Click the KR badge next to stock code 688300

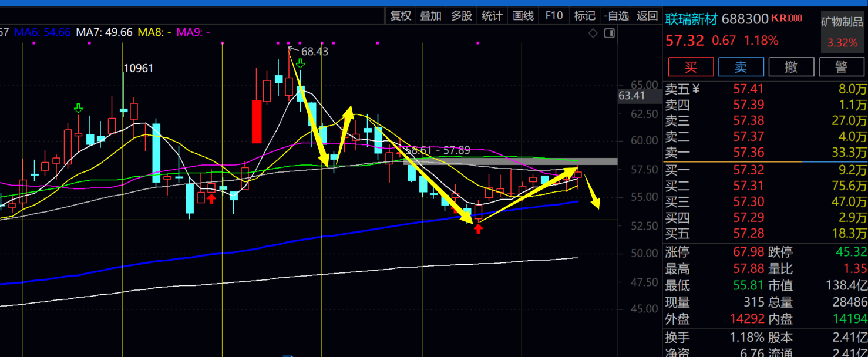pyautogui.click(x=786, y=19)
